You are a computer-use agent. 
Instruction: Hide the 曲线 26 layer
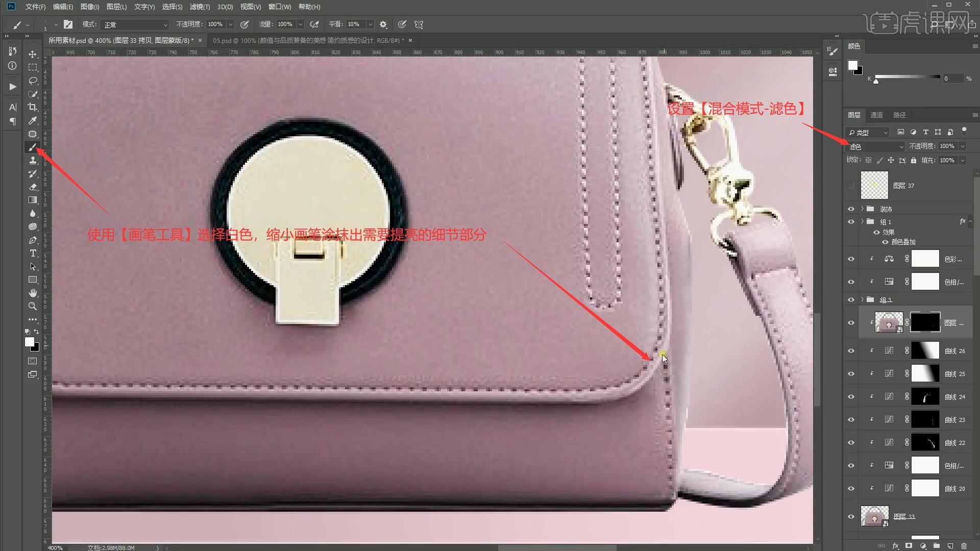(x=851, y=351)
